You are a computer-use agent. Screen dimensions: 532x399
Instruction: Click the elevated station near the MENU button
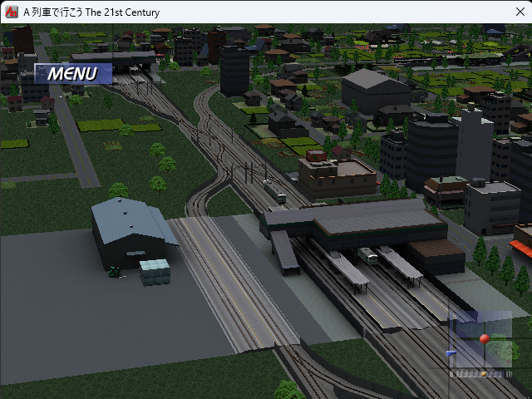pos(125,61)
